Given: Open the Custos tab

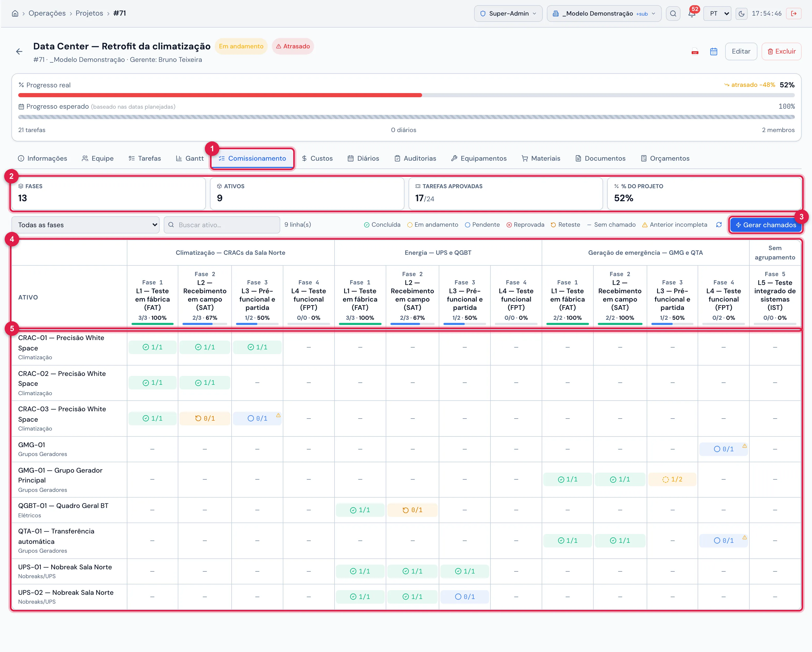Looking at the screenshot, I should click(x=317, y=159).
